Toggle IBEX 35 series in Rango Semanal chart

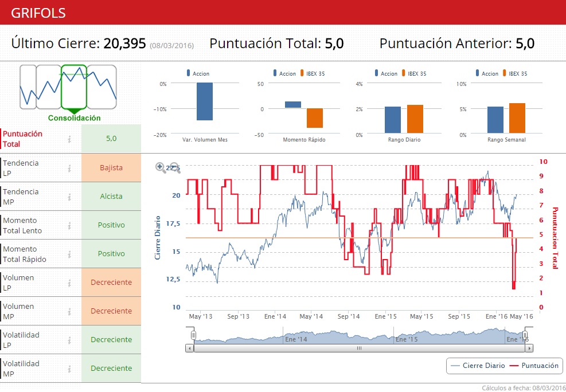point(515,73)
